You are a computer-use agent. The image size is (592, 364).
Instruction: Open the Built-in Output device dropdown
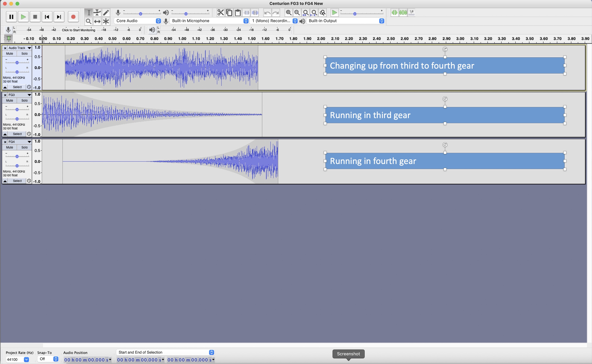click(345, 21)
